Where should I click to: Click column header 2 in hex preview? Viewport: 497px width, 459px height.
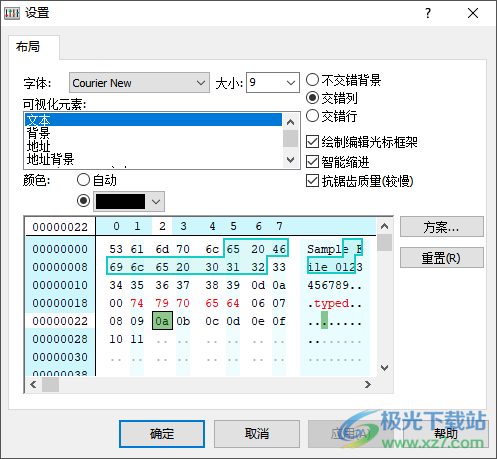(x=162, y=226)
